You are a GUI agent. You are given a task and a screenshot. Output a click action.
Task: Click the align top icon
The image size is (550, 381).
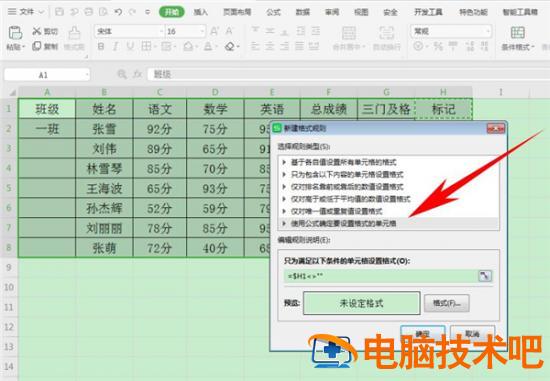[x=255, y=31]
